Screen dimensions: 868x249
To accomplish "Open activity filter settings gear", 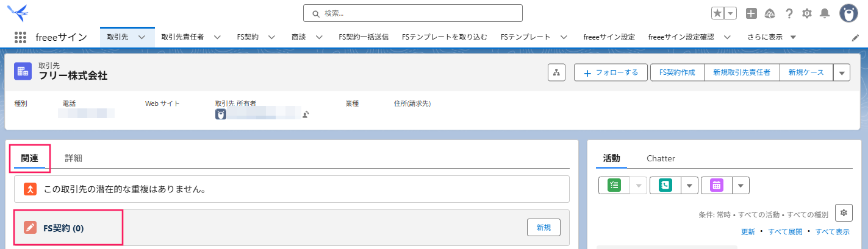I will coord(844,212).
